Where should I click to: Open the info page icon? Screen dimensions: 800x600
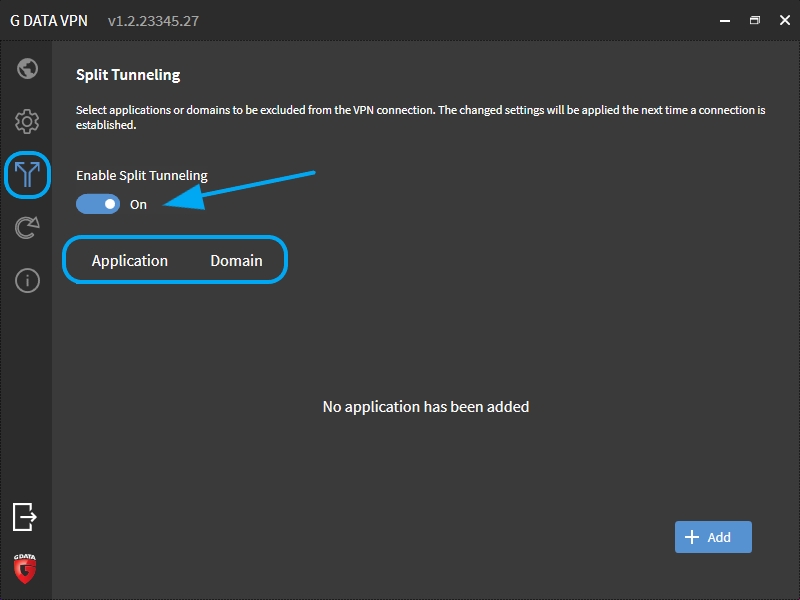point(27,281)
